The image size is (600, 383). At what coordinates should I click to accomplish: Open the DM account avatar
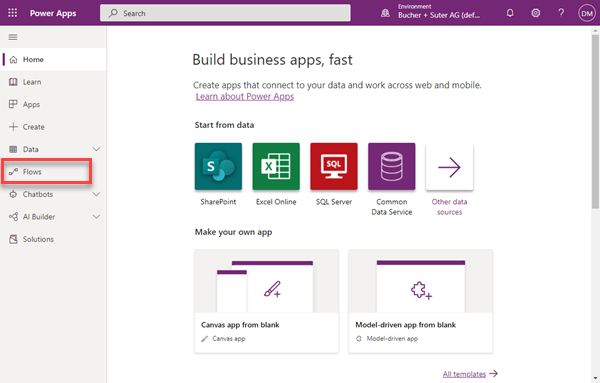tap(587, 13)
